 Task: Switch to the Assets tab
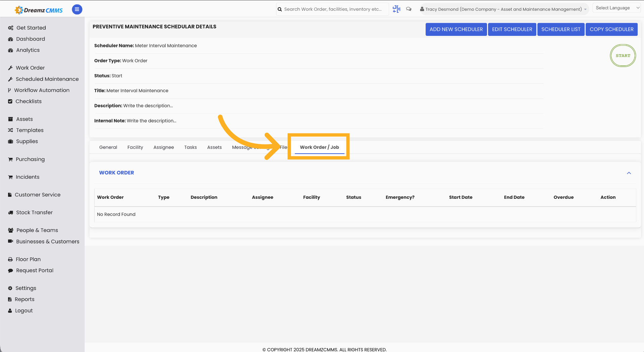click(214, 147)
